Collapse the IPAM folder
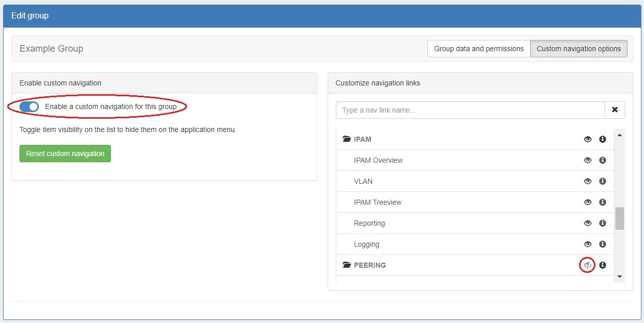Image resolution: width=644 pixels, height=323 pixels. (347, 139)
